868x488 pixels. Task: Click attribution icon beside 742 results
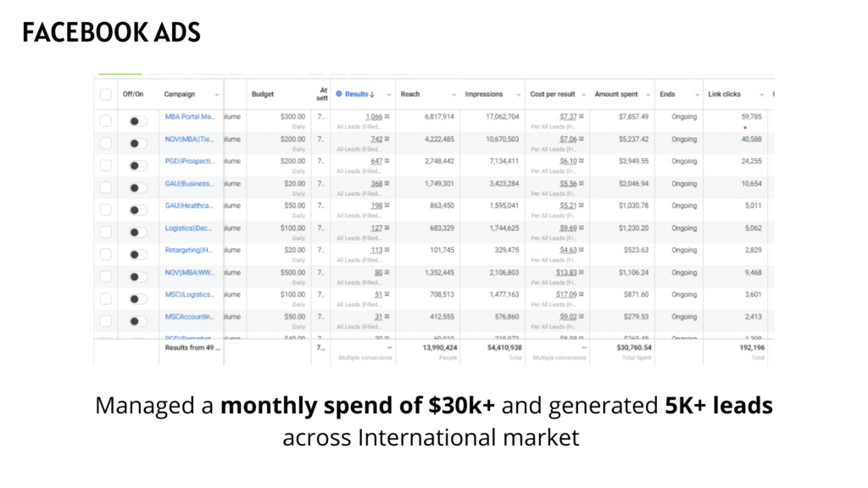coord(387,139)
